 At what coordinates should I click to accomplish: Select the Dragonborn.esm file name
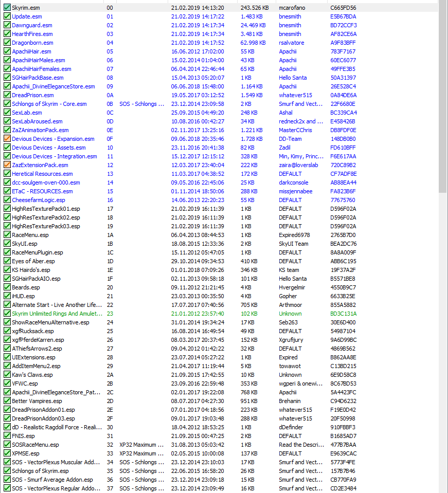(x=32, y=43)
